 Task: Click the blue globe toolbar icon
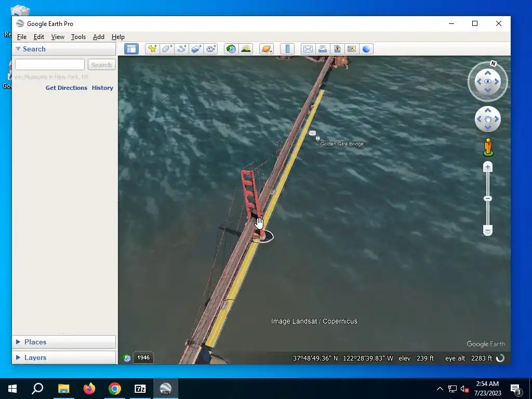coord(366,49)
